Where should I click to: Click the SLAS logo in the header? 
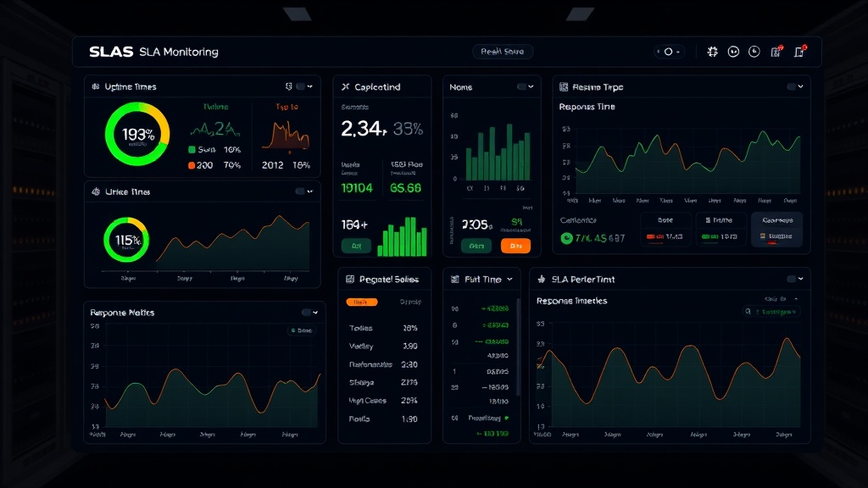pos(111,52)
